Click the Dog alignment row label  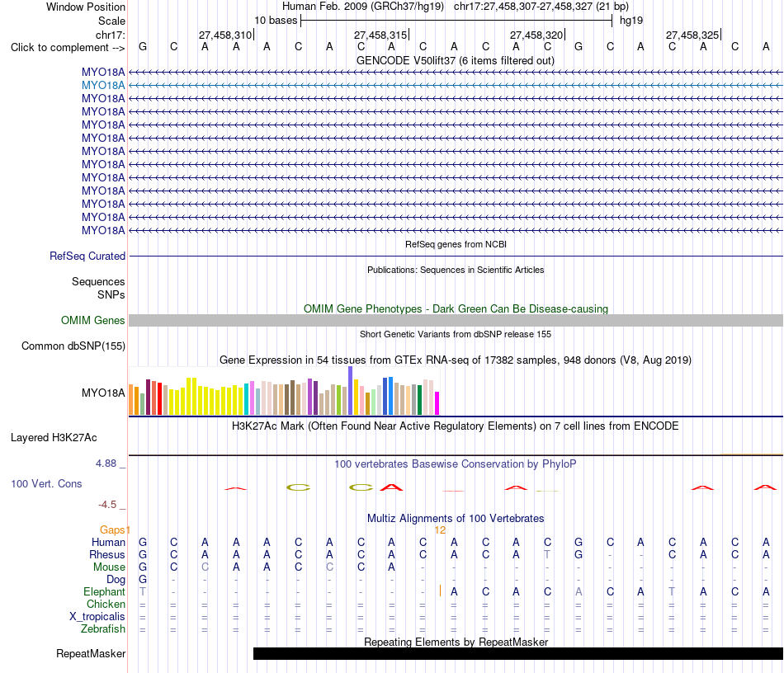coord(116,580)
